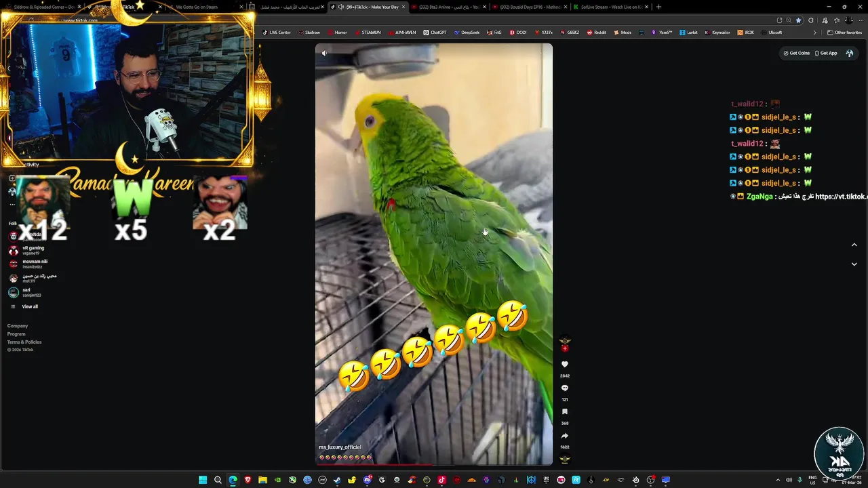
Task: Expand the Program footer section
Action: 16,334
